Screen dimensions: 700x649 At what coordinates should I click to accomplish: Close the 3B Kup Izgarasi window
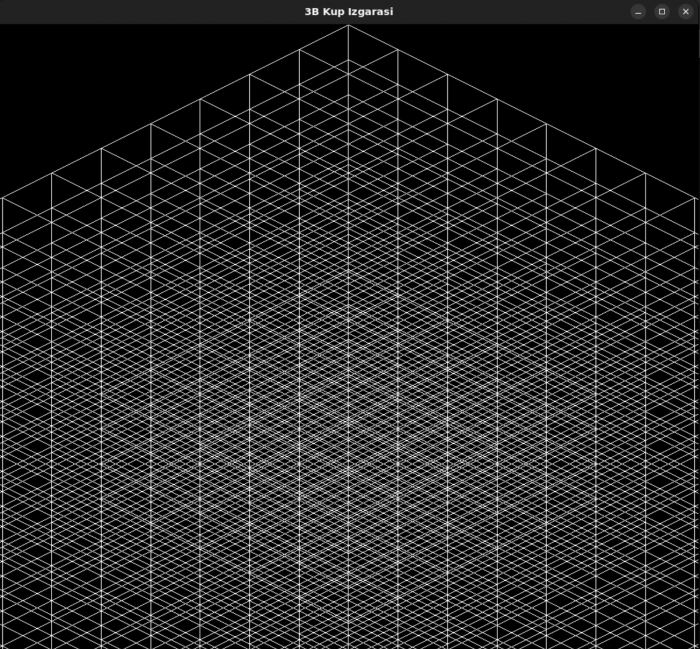[x=686, y=11]
